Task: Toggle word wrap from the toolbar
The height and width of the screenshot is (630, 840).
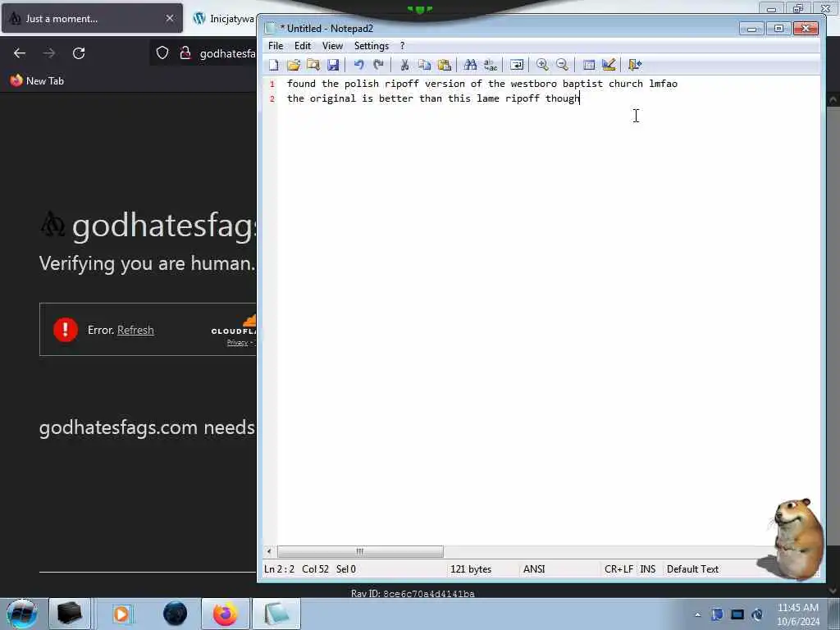Action: (517, 65)
